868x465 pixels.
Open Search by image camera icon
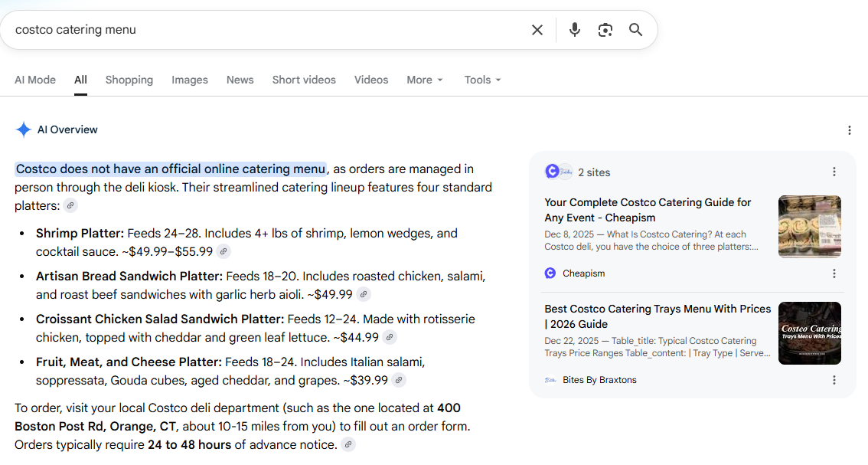pos(605,30)
